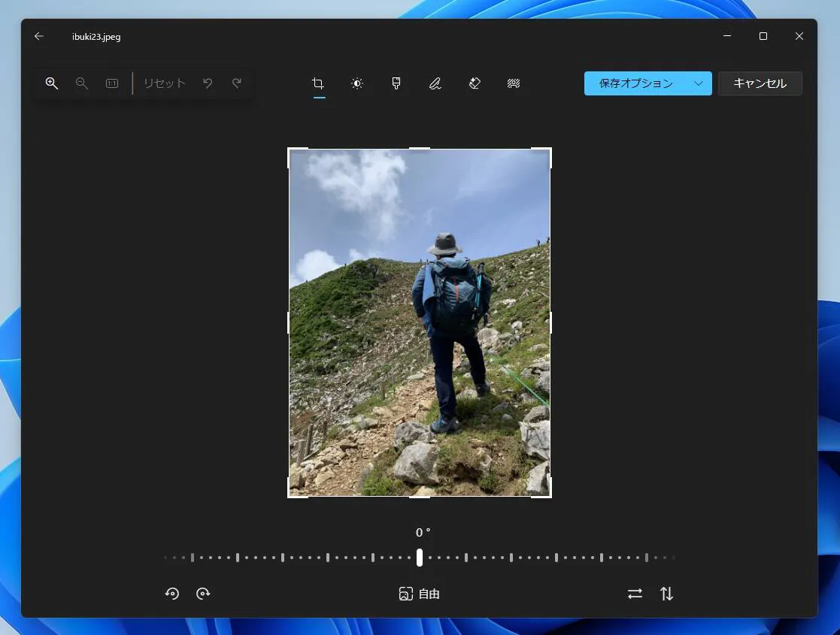Select the Crop tool tab

[x=318, y=83]
